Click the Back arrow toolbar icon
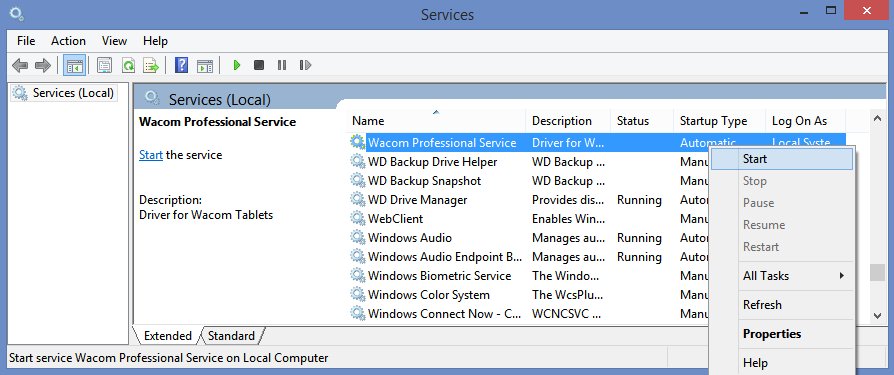Image resolution: width=894 pixels, height=375 pixels. point(20,66)
